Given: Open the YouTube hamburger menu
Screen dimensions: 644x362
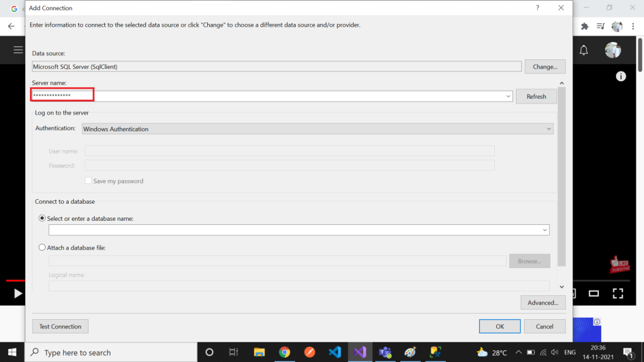Looking at the screenshot, I should [18, 50].
